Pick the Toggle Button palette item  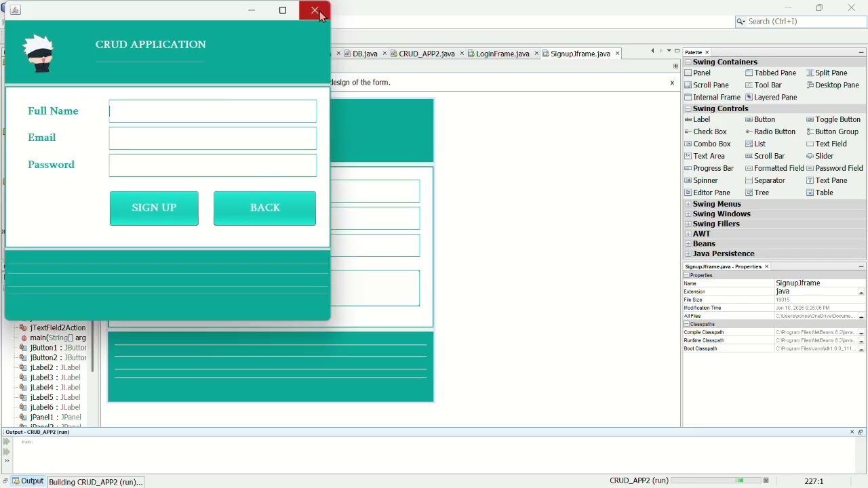[833, 120]
